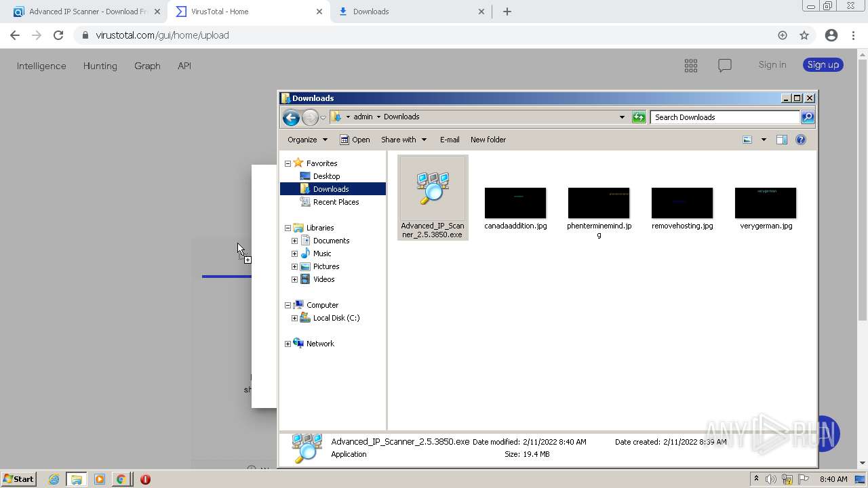Expand Local Disk (C:) node
The width and height of the screenshot is (868, 488).
click(x=294, y=318)
